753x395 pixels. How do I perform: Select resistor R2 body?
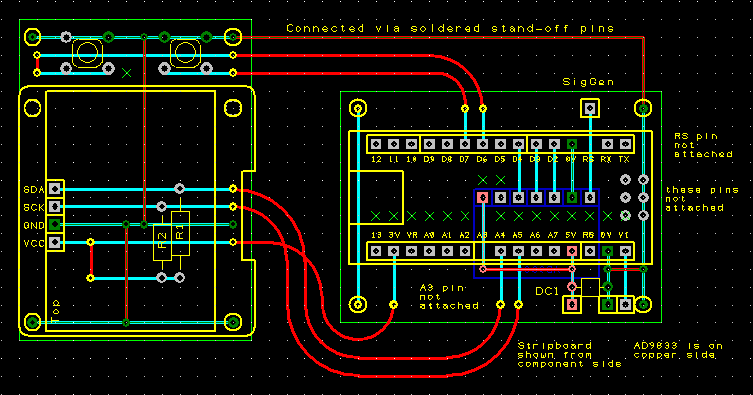pos(162,242)
